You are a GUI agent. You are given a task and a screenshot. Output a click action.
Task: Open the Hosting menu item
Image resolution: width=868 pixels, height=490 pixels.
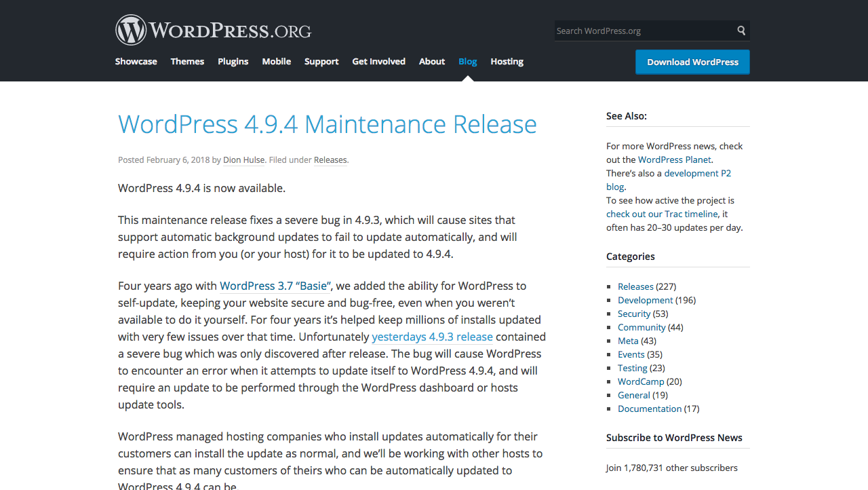coord(507,61)
